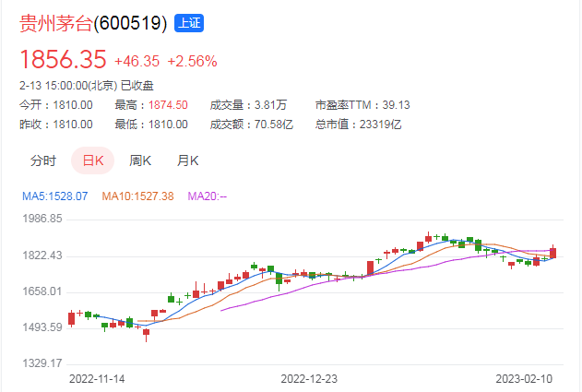
Task: Click the 1822.43 y-axis label
Action: pyautogui.click(x=42, y=255)
